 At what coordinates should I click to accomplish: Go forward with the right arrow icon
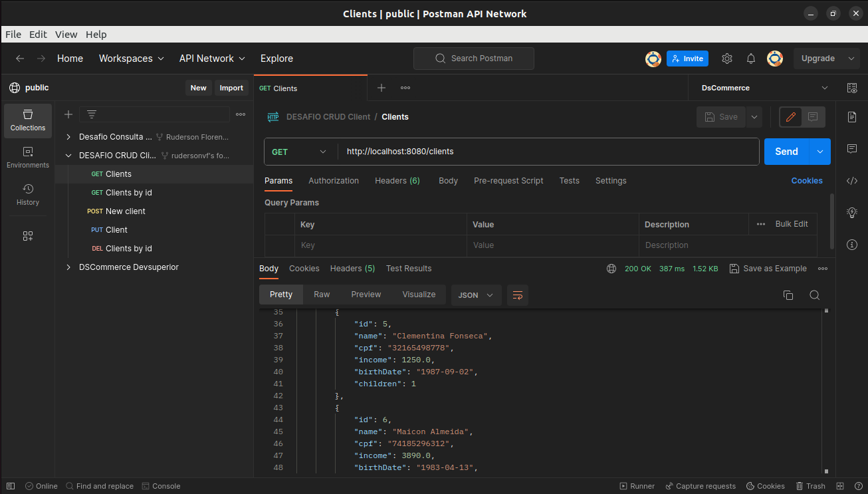pos(41,59)
